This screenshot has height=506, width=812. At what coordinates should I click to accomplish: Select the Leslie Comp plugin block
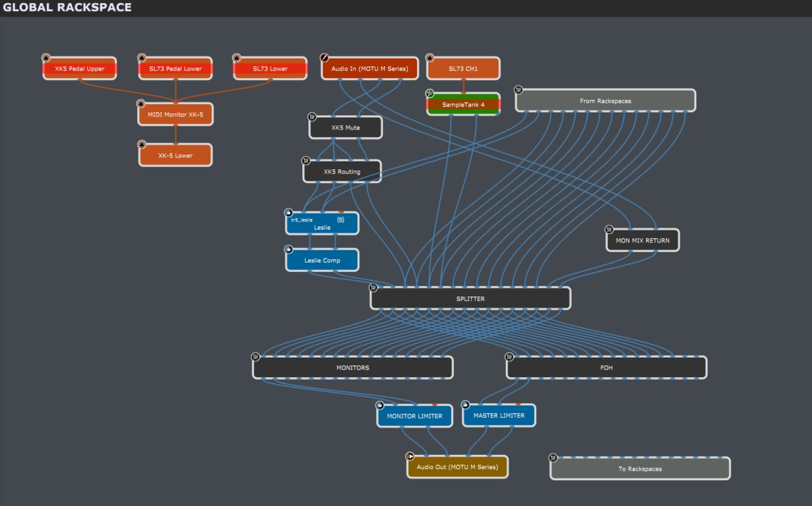coord(322,260)
